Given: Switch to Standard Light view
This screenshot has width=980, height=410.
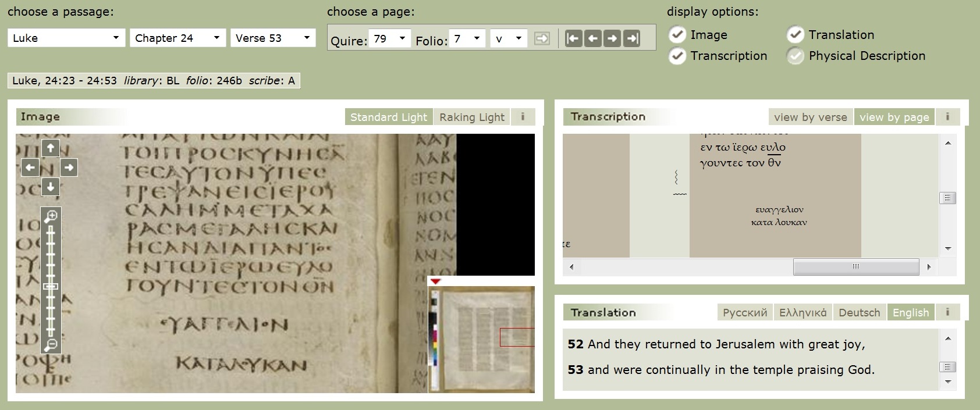Looking at the screenshot, I should tap(389, 117).
